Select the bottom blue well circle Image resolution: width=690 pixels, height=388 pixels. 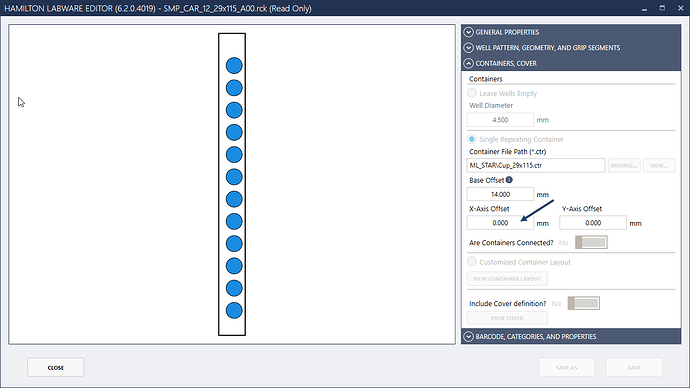(234, 311)
